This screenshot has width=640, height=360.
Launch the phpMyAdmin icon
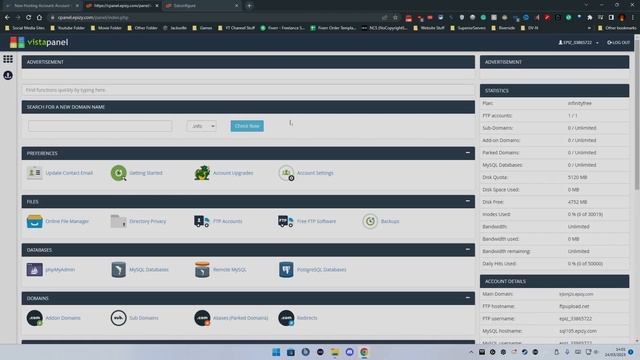[34, 269]
